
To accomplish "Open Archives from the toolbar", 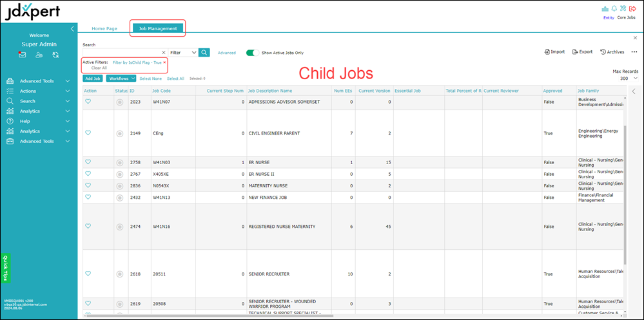I will (x=612, y=52).
